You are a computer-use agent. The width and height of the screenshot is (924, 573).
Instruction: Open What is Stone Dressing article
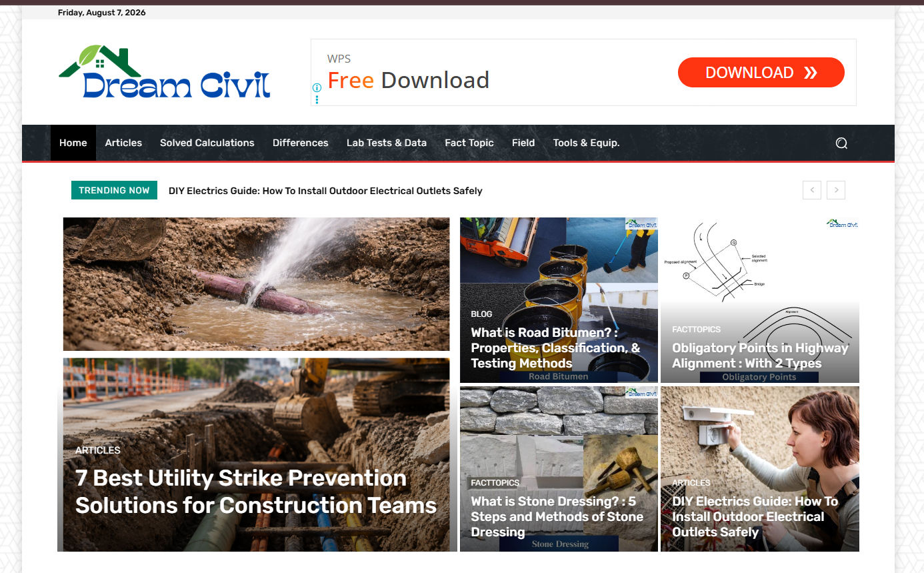click(x=557, y=516)
